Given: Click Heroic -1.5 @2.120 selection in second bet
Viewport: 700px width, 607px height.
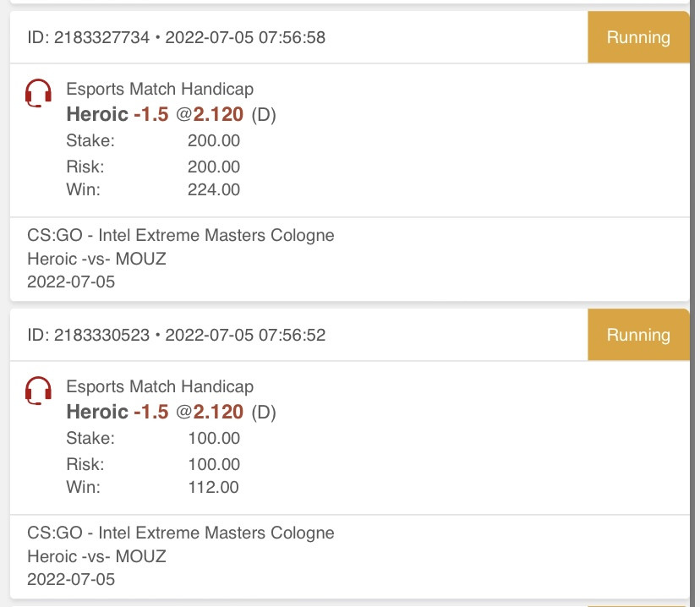Looking at the screenshot, I should pyautogui.click(x=171, y=412).
